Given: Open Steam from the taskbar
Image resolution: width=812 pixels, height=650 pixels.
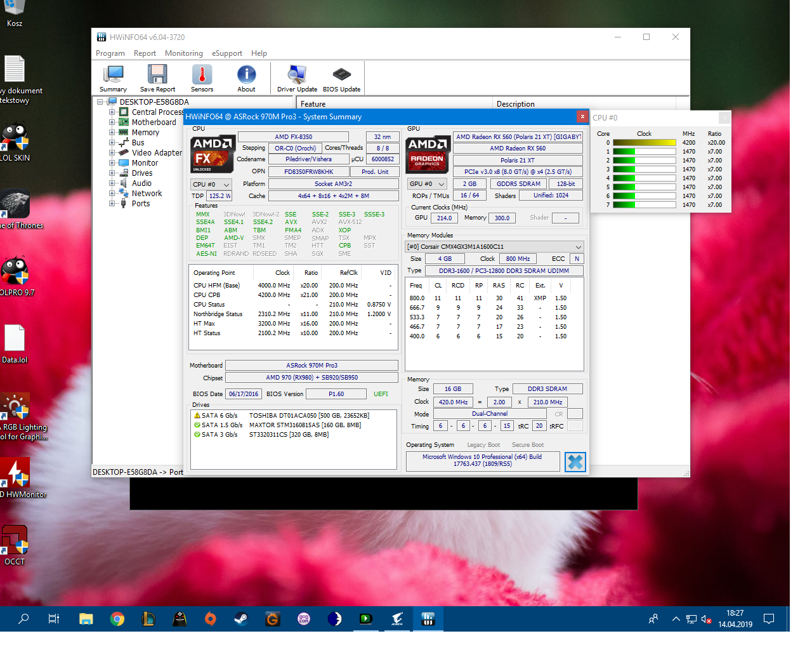Looking at the screenshot, I should [241, 619].
